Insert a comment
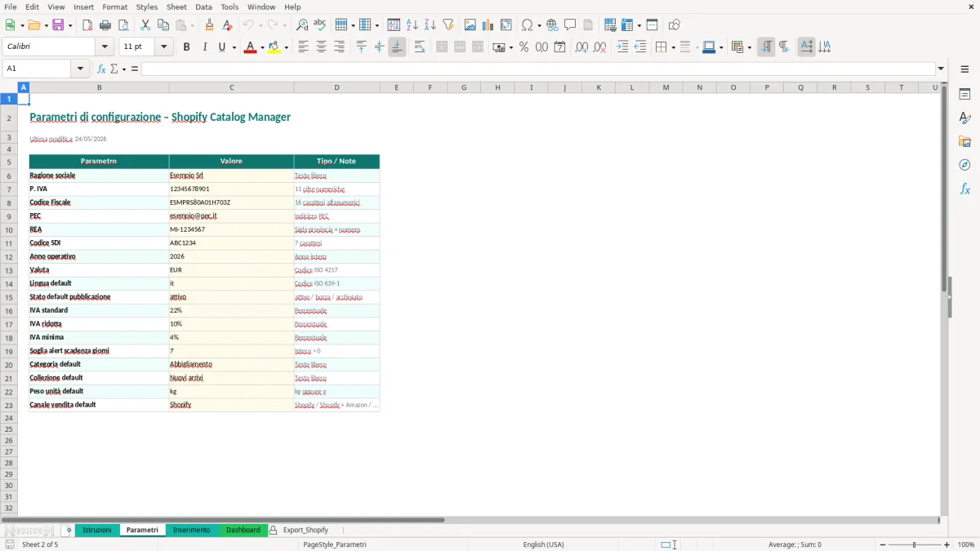980x551 pixels. (571, 25)
